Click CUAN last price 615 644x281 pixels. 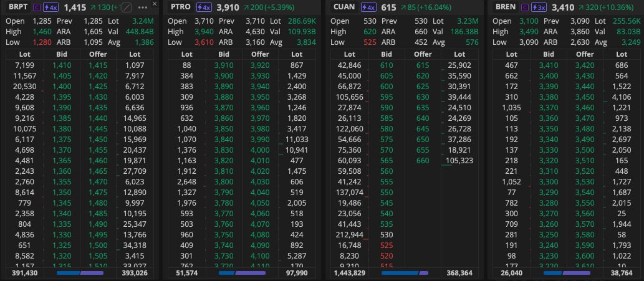[x=388, y=7]
